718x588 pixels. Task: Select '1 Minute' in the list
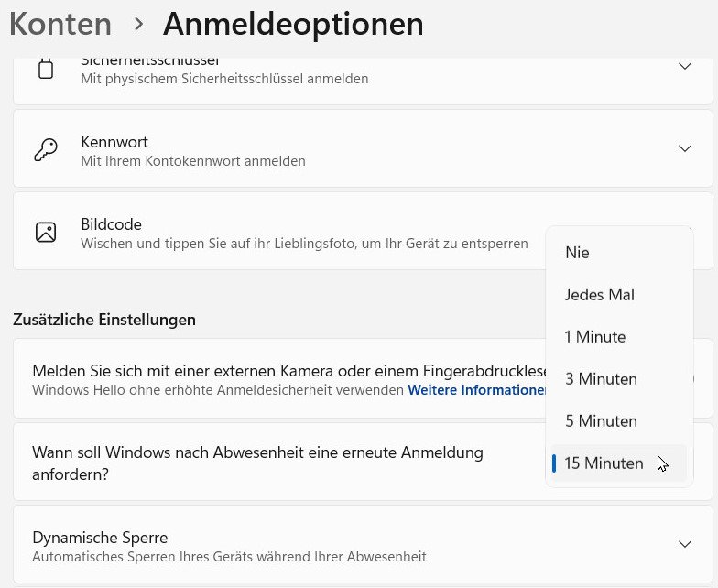tap(595, 337)
